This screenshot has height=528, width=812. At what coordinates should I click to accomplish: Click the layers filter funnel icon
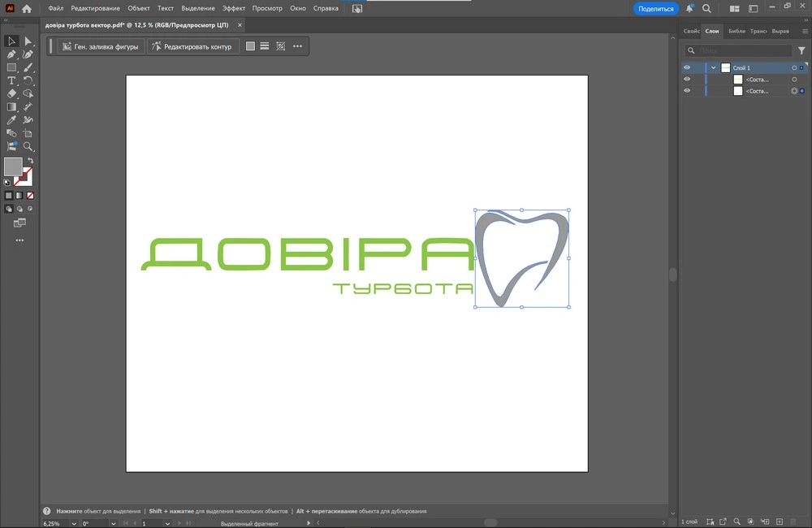pyautogui.click(x=801, y=50)
